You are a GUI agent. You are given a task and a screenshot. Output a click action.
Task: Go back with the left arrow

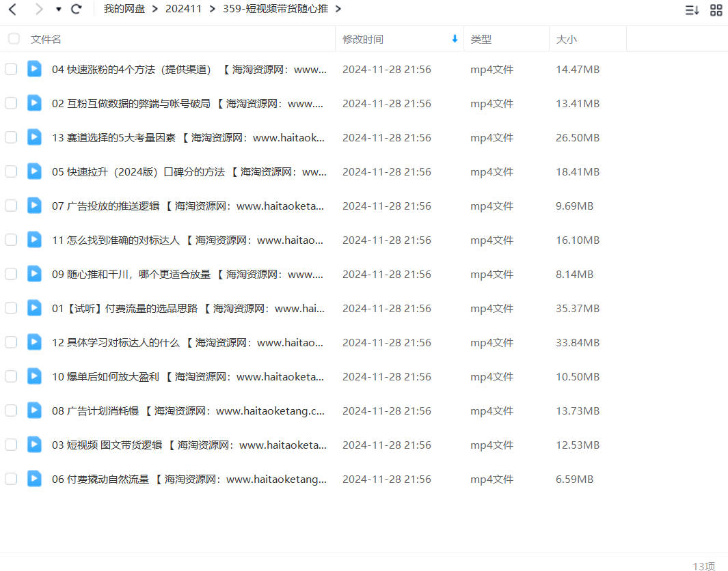tap(12, 10)
